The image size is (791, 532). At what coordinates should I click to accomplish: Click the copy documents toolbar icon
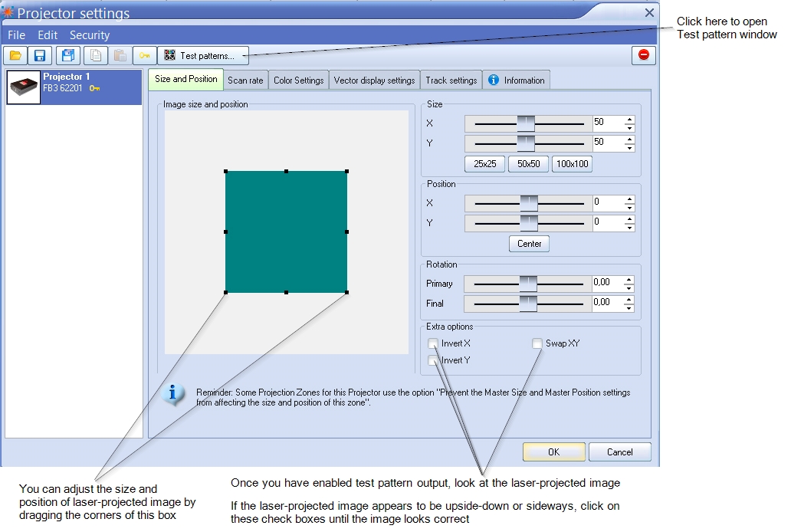coord(95,55)
